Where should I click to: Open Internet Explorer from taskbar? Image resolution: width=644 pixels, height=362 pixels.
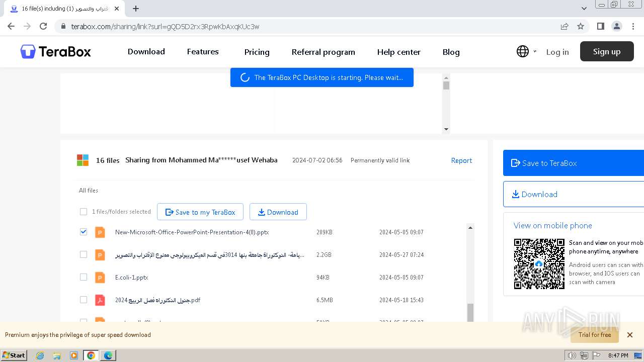(x=40, y=355)
